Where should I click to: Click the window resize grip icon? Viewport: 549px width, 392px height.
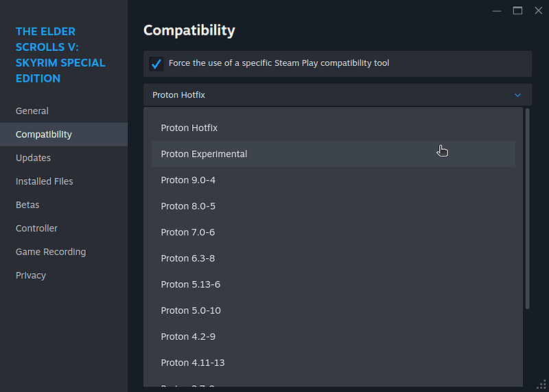coord(541,384)
